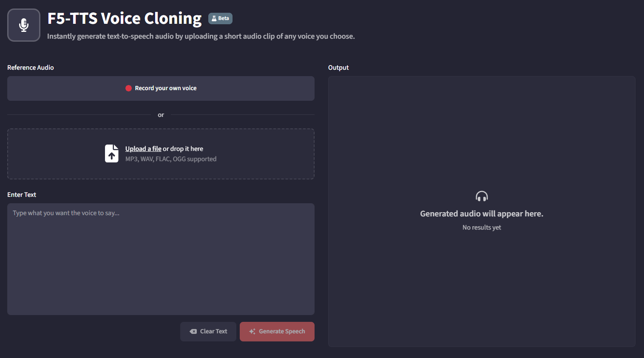This screenshot has height=358, width=644.
Task: Click the Output section label
Action: tap(338, 68)
